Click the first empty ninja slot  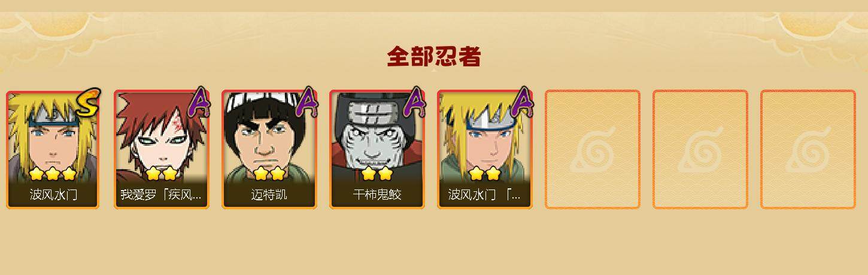tap(593, 149)
